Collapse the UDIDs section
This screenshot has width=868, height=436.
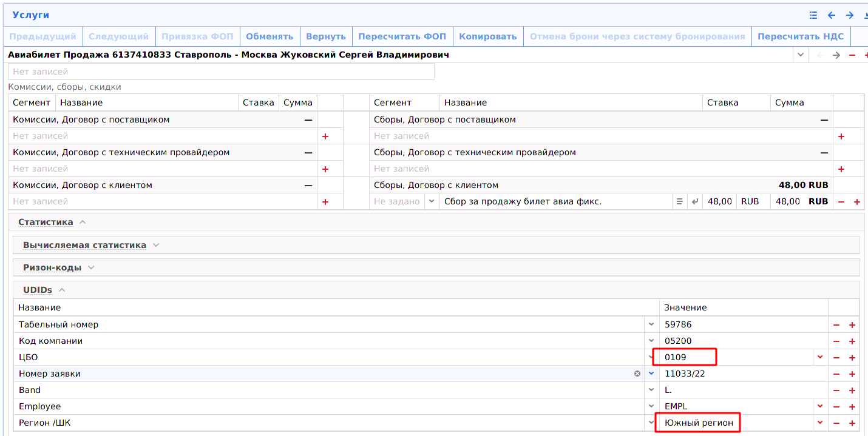[x=62, y=290]
